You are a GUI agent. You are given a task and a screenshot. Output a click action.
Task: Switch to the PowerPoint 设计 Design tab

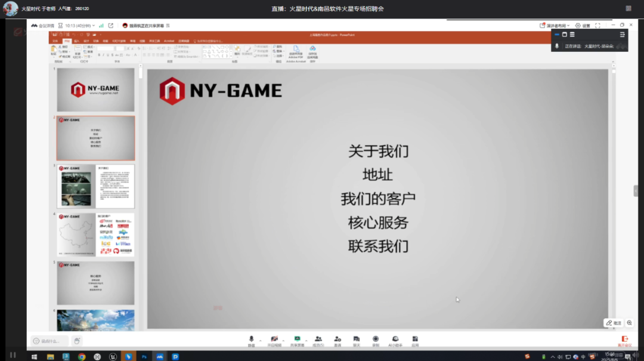click(86, 41)
